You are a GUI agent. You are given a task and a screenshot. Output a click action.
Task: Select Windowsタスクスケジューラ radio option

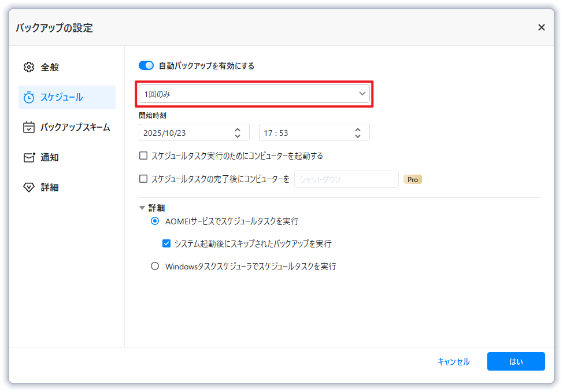pyautogui.click(x=155, y=266)
